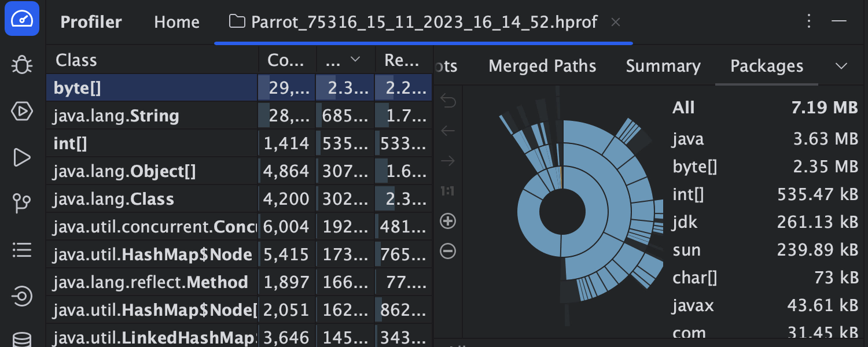Image resolution: width=868 pixels, height=347 pixels.
Task: Click the zoom in plus icon
Action: coord(448,221)
